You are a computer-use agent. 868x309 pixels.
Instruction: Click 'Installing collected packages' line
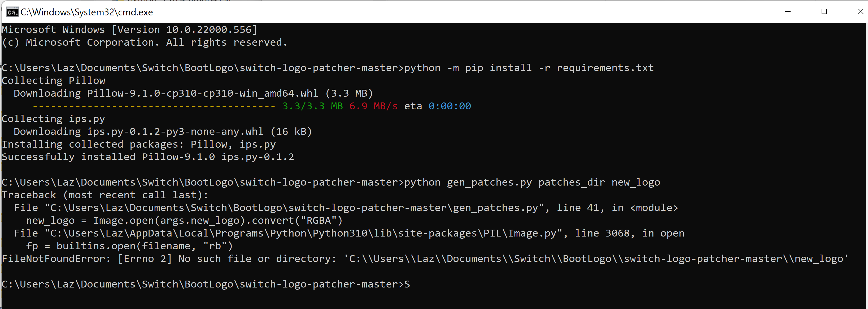(x=139, y=144)
